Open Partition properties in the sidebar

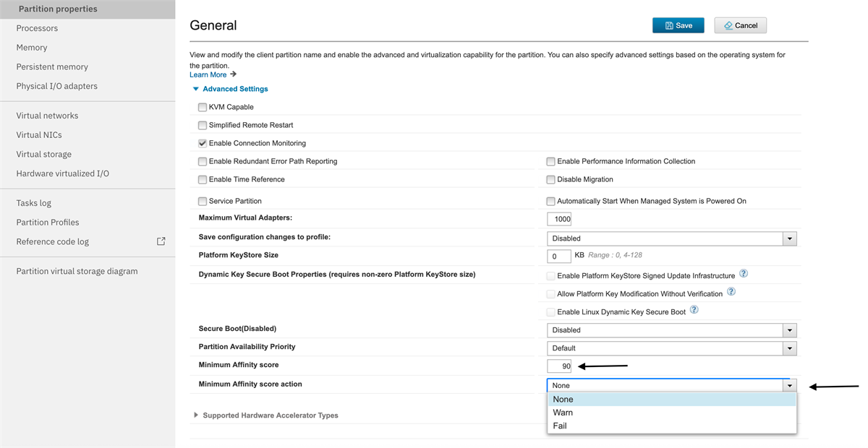tap(88, 9)
